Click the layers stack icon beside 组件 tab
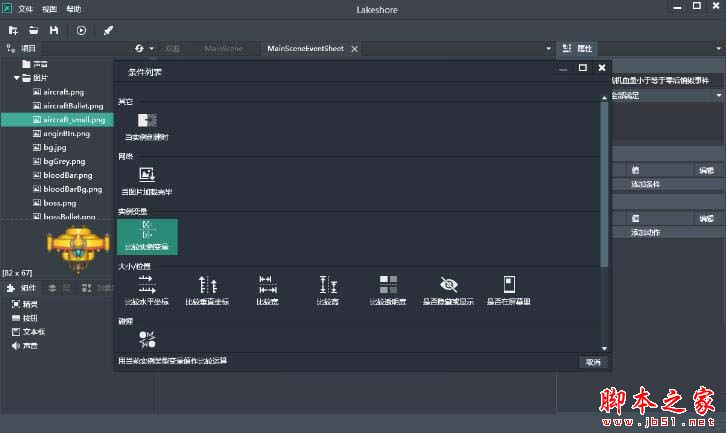726x433 pixels. 52,288
